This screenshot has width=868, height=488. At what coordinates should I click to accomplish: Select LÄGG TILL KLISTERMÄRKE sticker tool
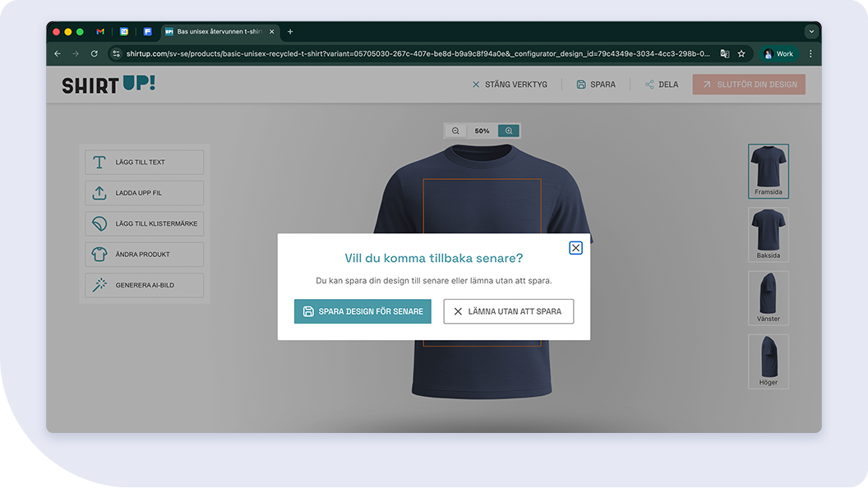pyautogui.click(x=145, y=223)
